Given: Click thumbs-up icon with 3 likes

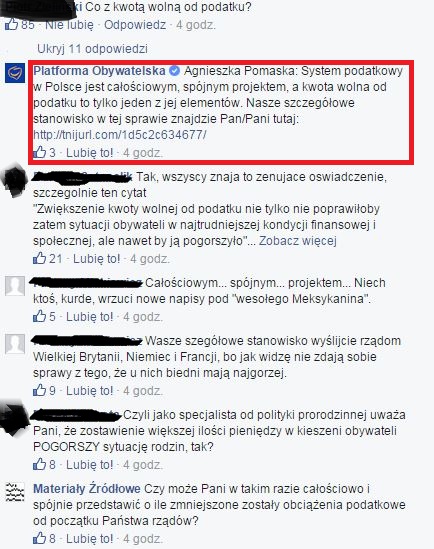Looking at the screenshot, I should pos(40,152).
